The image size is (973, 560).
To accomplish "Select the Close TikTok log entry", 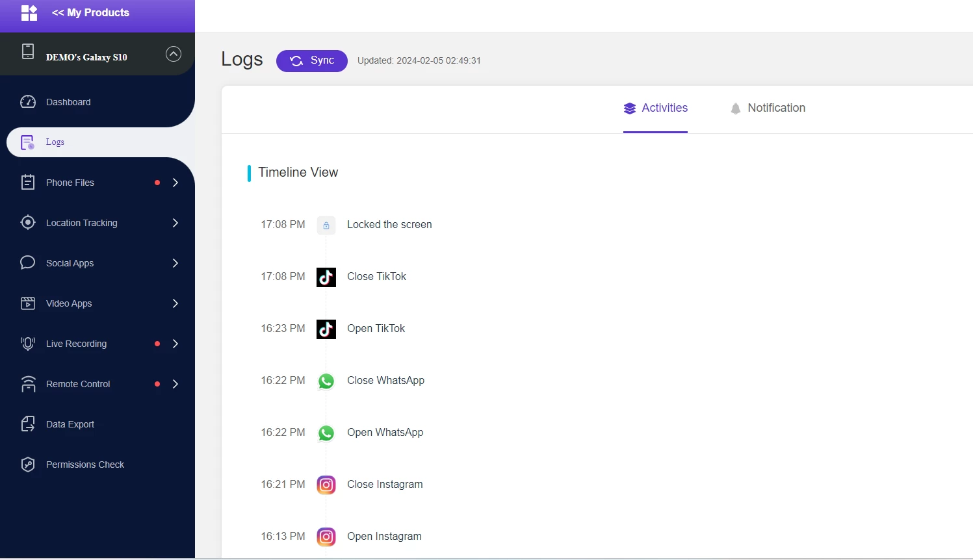I will (376, 277).
